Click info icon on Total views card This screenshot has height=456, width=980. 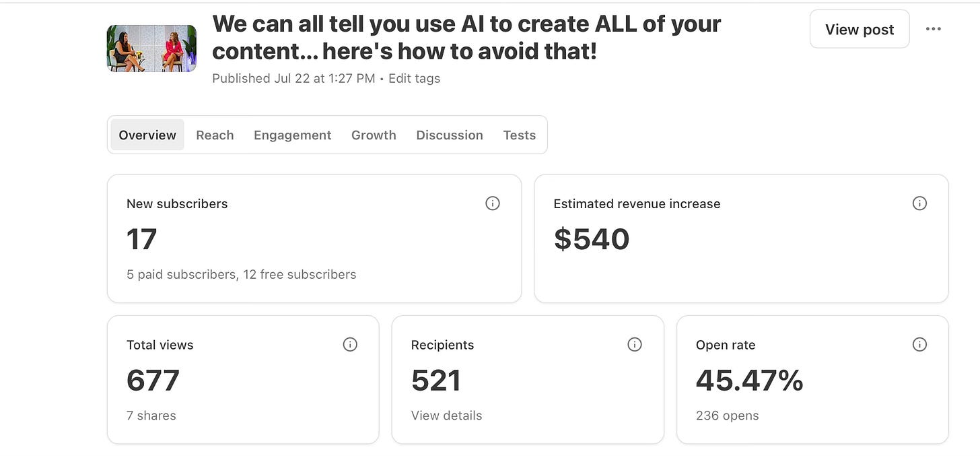pos(350,344)
